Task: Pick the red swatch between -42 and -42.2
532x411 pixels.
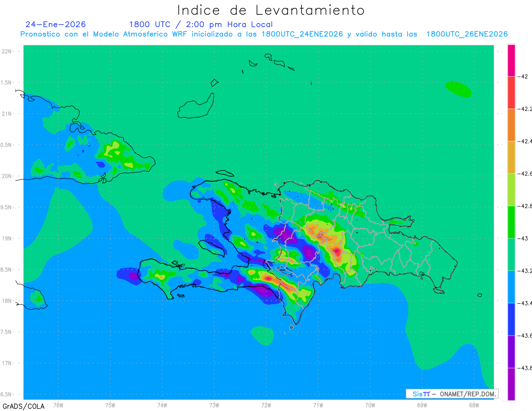Action: (511, 92)
